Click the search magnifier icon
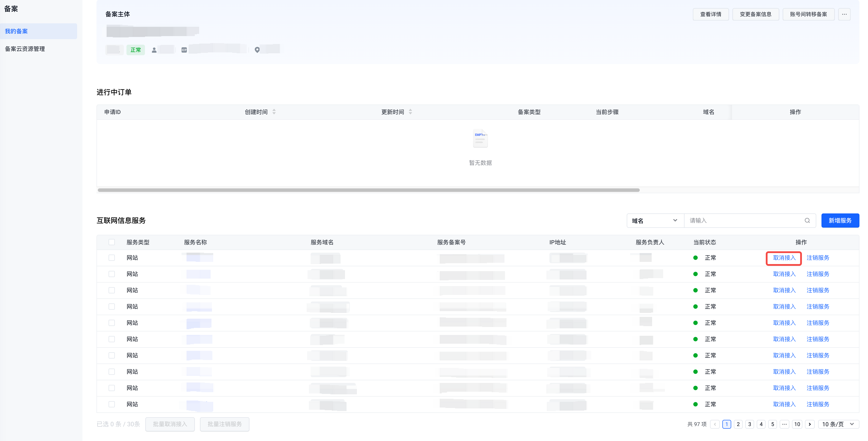 (807, 220)
